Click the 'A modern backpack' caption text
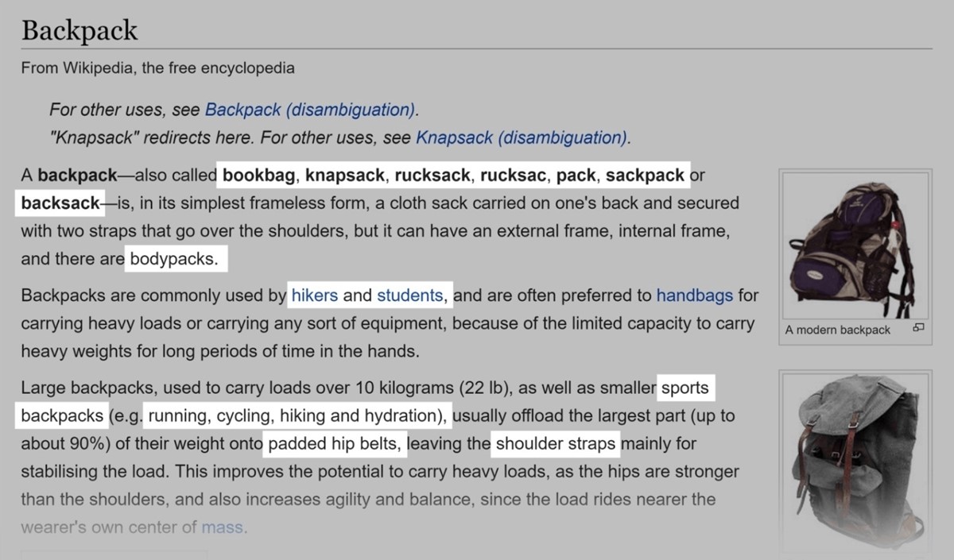This screenshot has height=560, width=954. coord(837,330)
